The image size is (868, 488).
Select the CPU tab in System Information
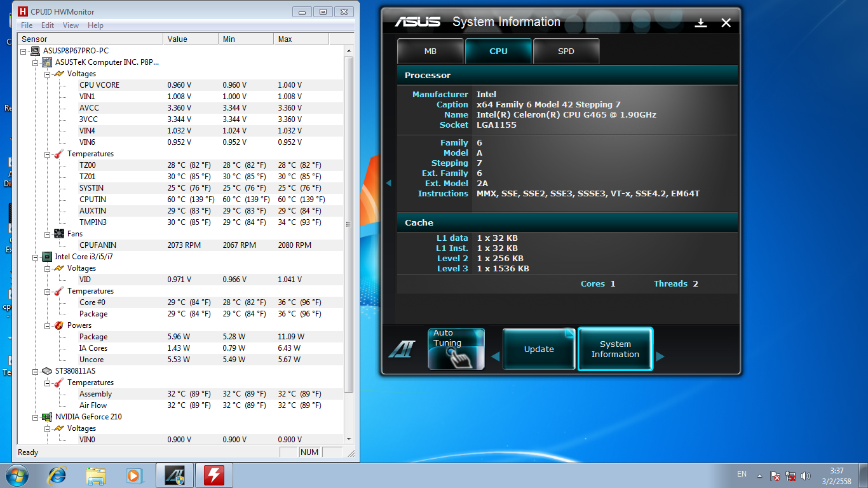[x=498, y=51]
